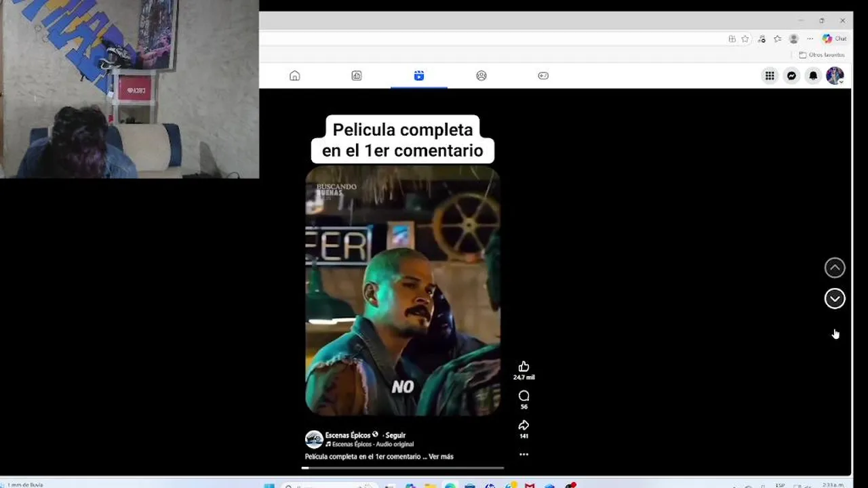The height and width of the screenshot is (488, 868).
Task: Open the Edge Favorites hub icon
Action: point(777,39)
